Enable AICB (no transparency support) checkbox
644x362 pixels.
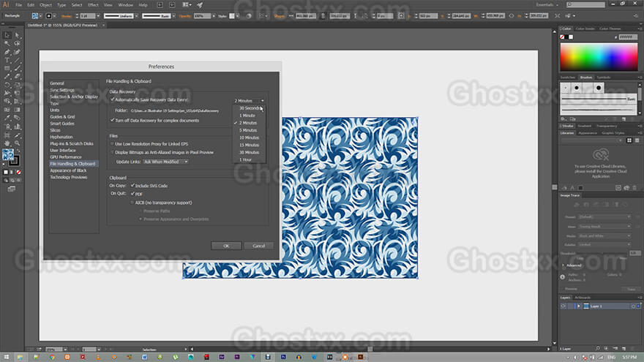tap(132, 203)
